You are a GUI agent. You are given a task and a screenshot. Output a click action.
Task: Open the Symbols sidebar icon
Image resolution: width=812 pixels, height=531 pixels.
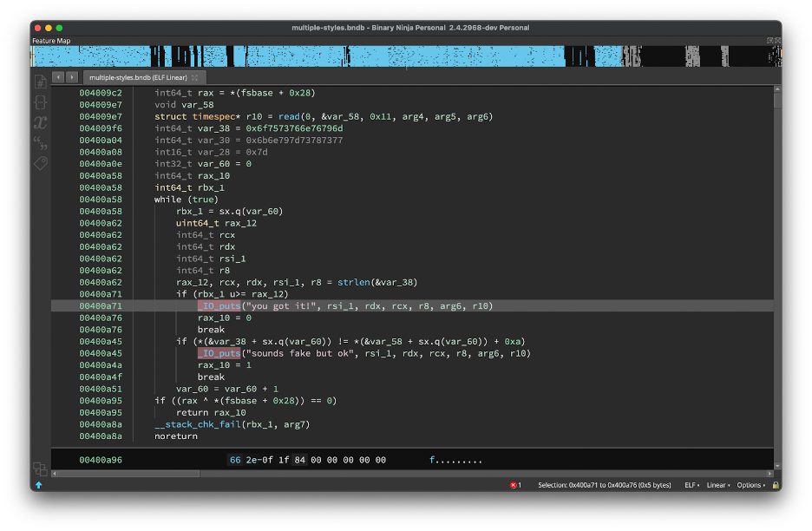40,82
